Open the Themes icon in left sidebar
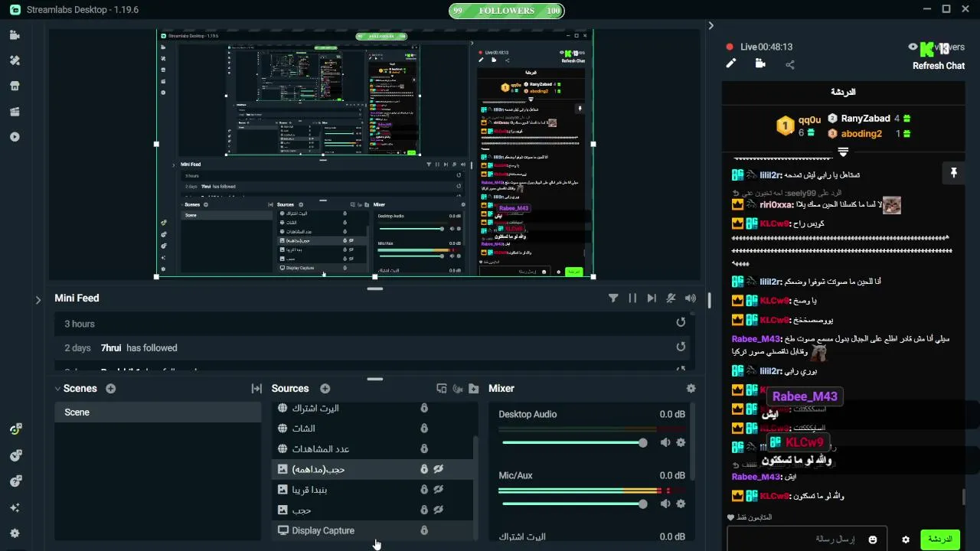980x551 pixels. 15,60
